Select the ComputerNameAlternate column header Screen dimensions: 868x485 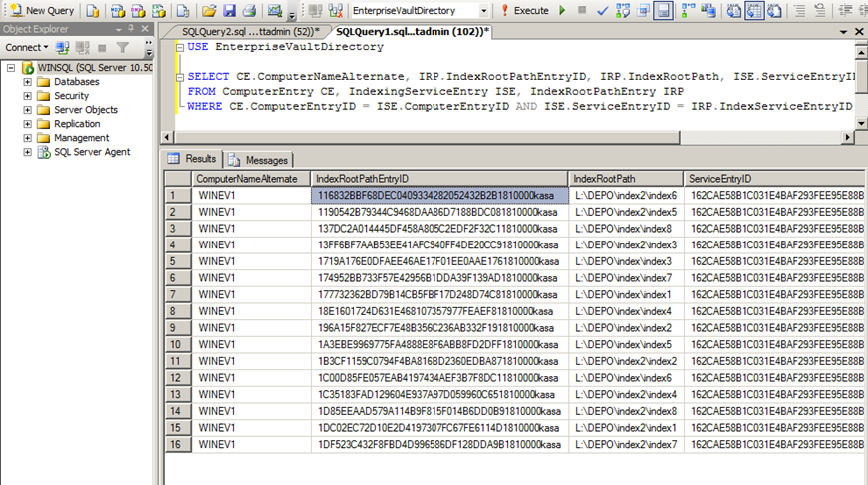(251, 179)
